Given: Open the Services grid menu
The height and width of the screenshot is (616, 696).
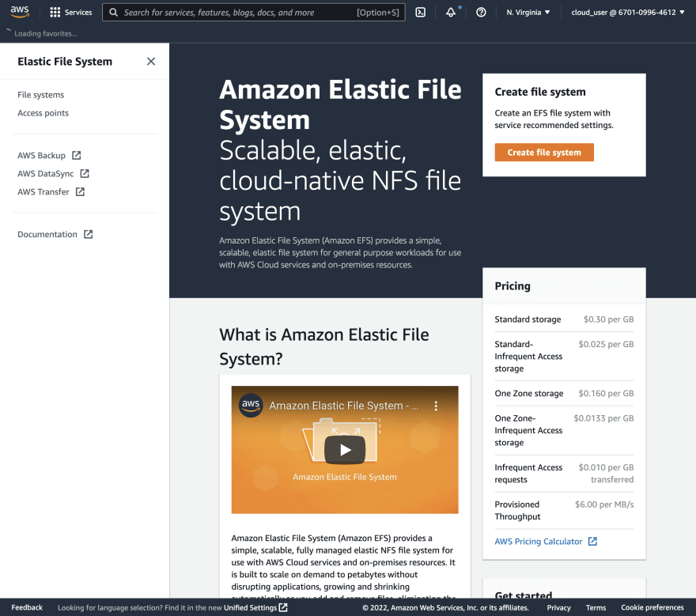Looking at the screenshot, I should coord(55,13).
